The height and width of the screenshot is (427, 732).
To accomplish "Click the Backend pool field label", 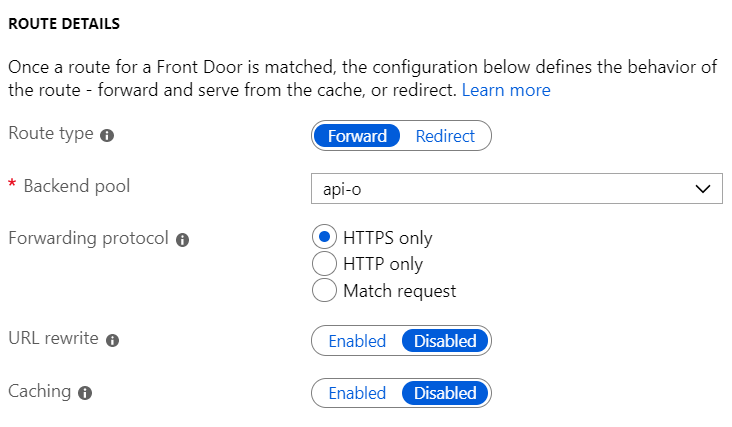I will tap(76, 186).
